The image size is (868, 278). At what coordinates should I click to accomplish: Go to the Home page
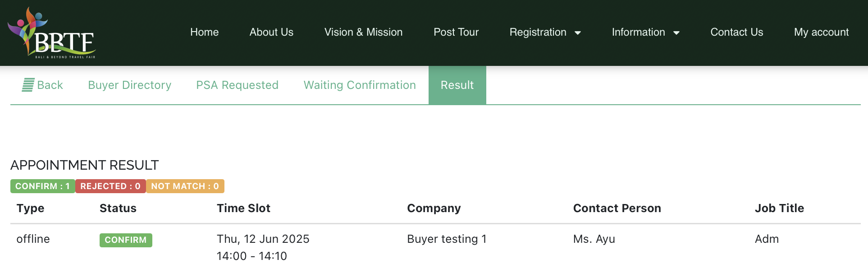click(x=205, y=32)
